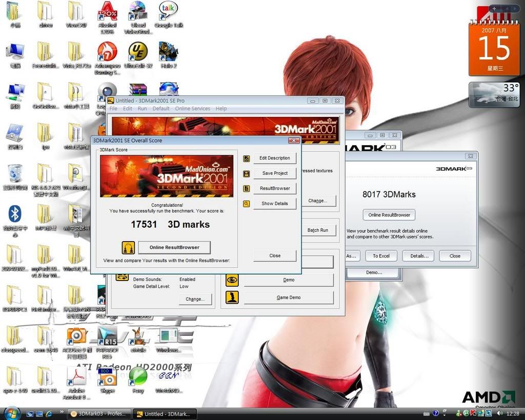The height and width of the screenshot is (420, 525).
Task: Click Close button in 3DMark03 score window
Action: point(455,256)
